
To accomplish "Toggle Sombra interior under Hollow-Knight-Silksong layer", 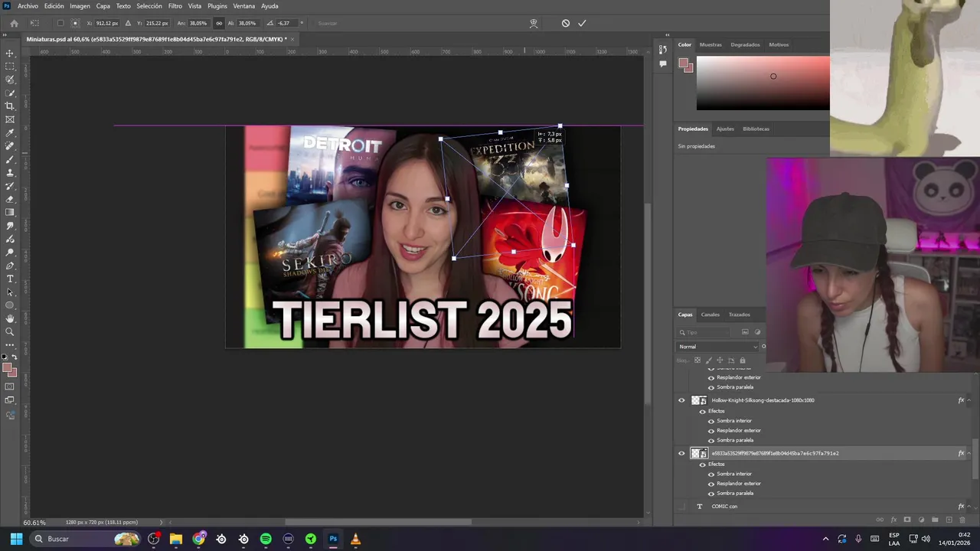I will tap(711, 421).
